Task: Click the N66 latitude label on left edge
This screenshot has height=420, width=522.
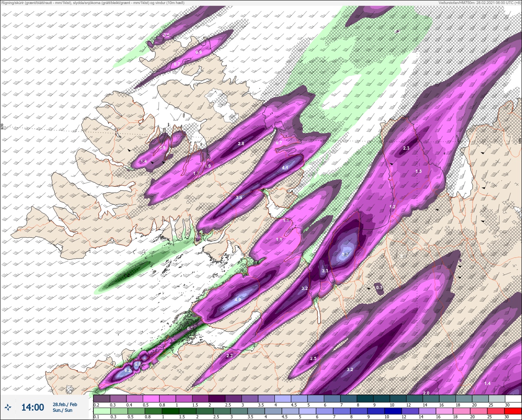Action: coord(2,127)
